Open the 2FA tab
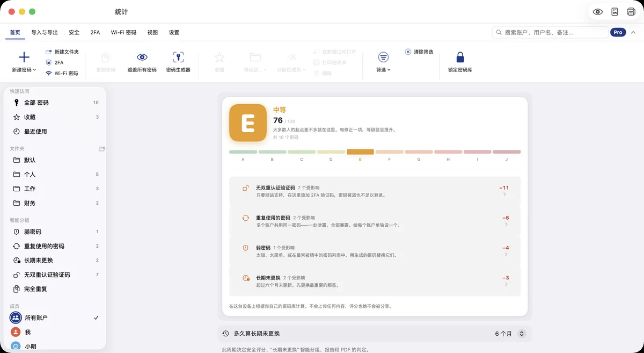Viewport: 644px width, 353px height. click(x=95, y=32)
